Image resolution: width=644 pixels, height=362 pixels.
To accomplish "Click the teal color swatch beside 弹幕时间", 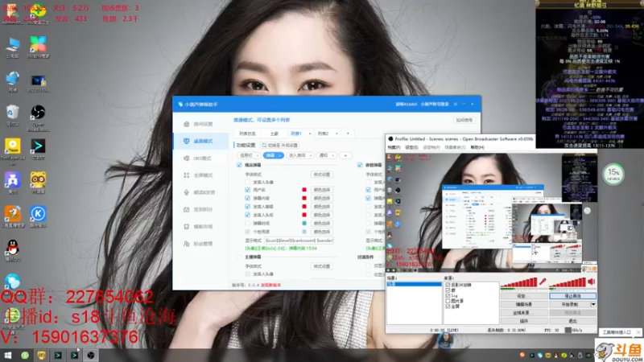I will coord(304,224).
